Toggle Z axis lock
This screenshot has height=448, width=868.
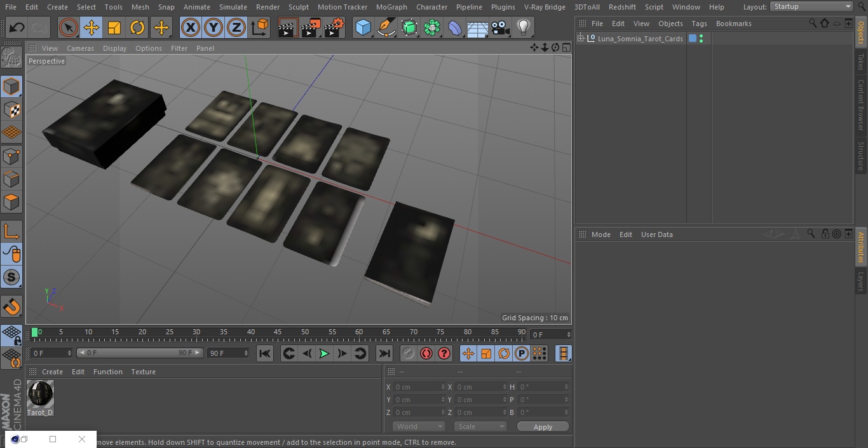tap(236, 27)
